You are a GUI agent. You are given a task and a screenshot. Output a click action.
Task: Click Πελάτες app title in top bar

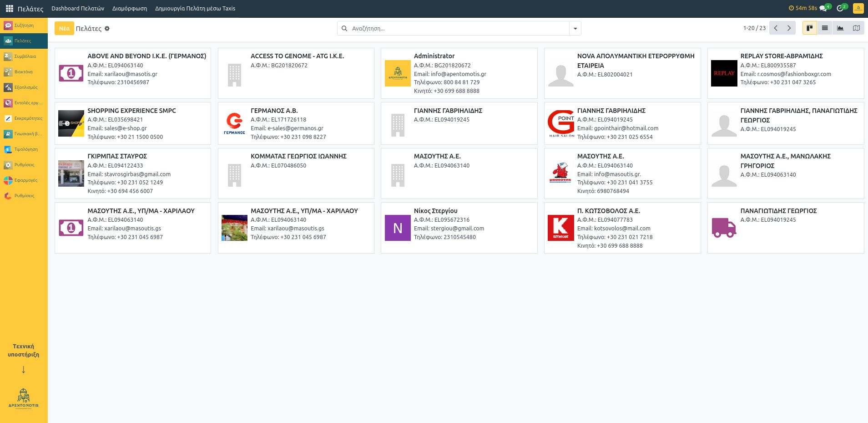[x=30, y=9]
